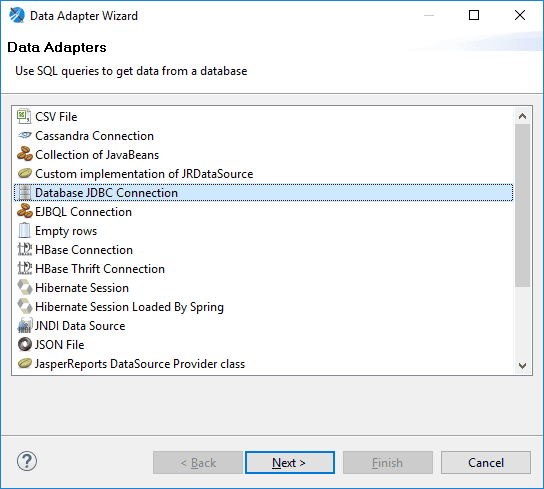Select HBase Thrift Connection text
Screen dimensions: 544x489
tap(100, 269)
